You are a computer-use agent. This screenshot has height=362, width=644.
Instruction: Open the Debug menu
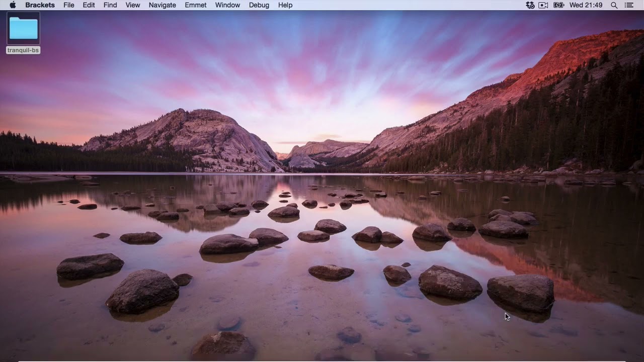(x=259, y=5)
